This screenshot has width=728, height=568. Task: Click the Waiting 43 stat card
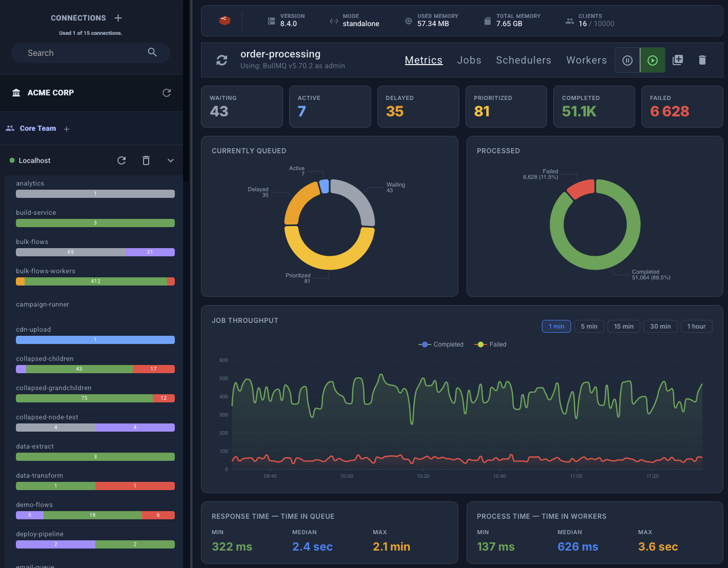[x=242, y=107]
